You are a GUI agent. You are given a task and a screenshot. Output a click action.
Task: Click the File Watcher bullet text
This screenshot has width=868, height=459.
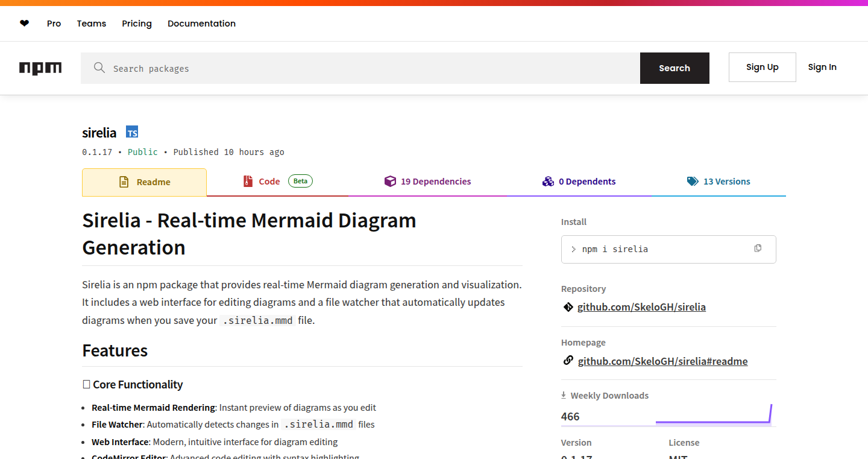pos(233,425)
